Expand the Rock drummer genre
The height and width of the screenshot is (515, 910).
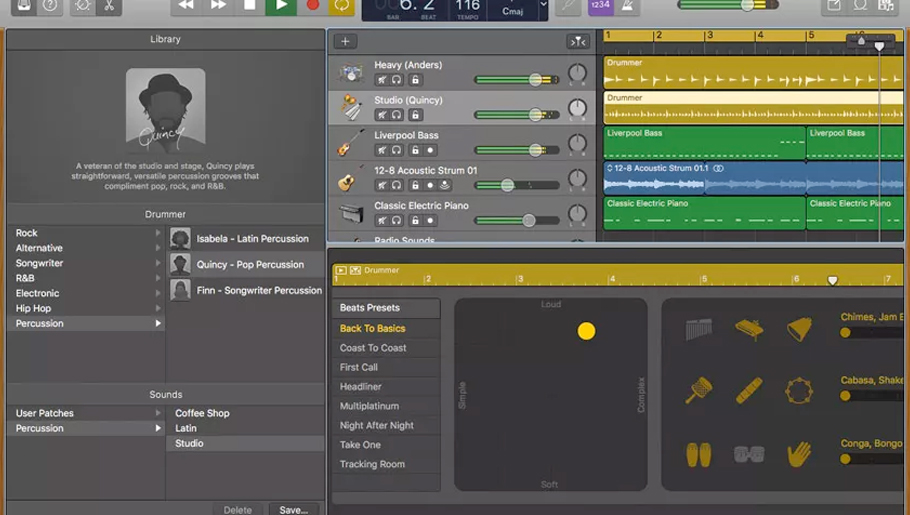[85, 233]
